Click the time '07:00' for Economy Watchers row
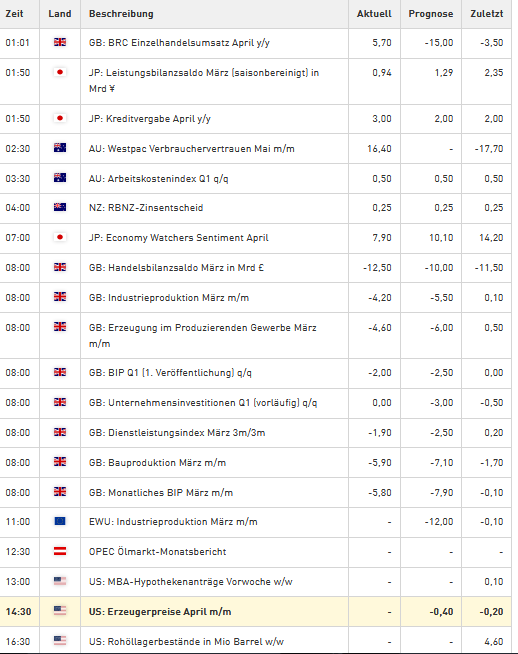The height and width of the screenshot is (654, 518). click(18, 238)
